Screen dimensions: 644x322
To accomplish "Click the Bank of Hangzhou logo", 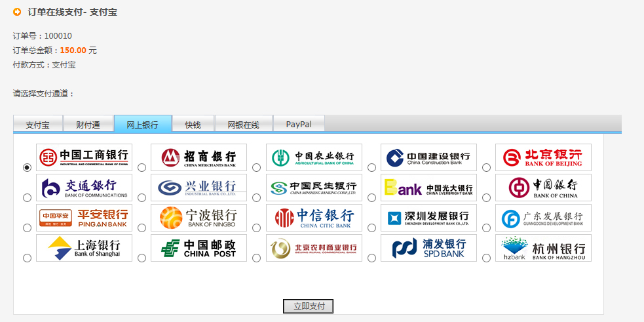I will pyautogui.click(x=543, y=248).
